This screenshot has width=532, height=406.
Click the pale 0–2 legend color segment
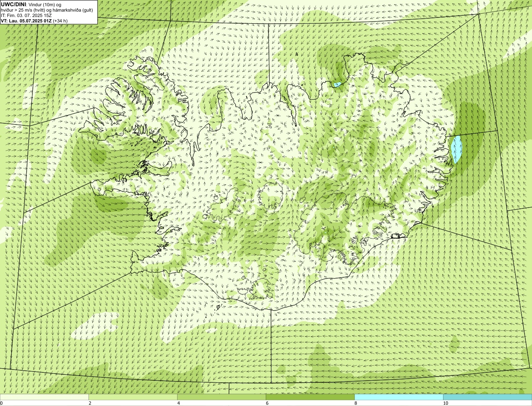coord(44,397)
